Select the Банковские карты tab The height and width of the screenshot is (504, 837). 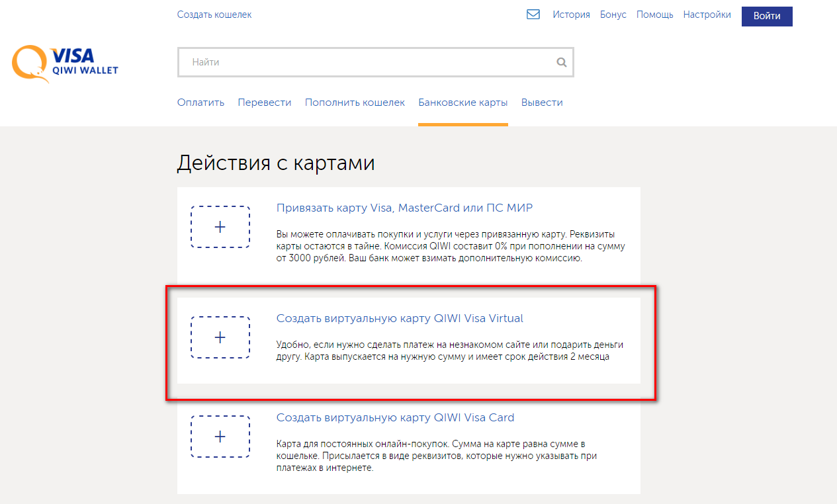(x=463, y=103)
